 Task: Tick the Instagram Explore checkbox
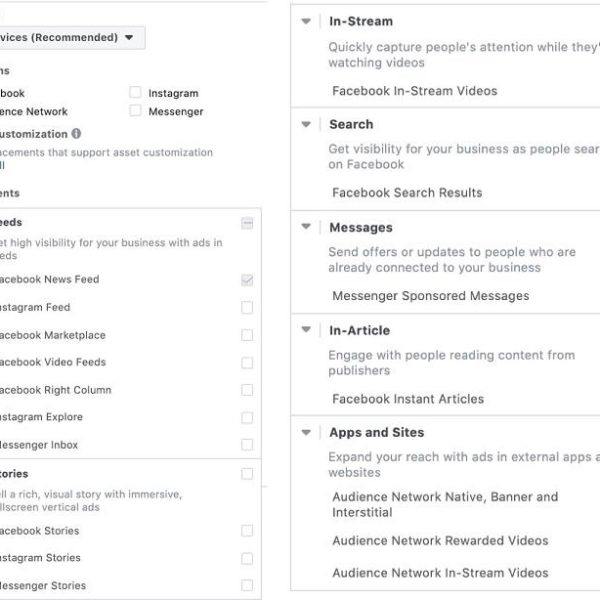[247, 418]
